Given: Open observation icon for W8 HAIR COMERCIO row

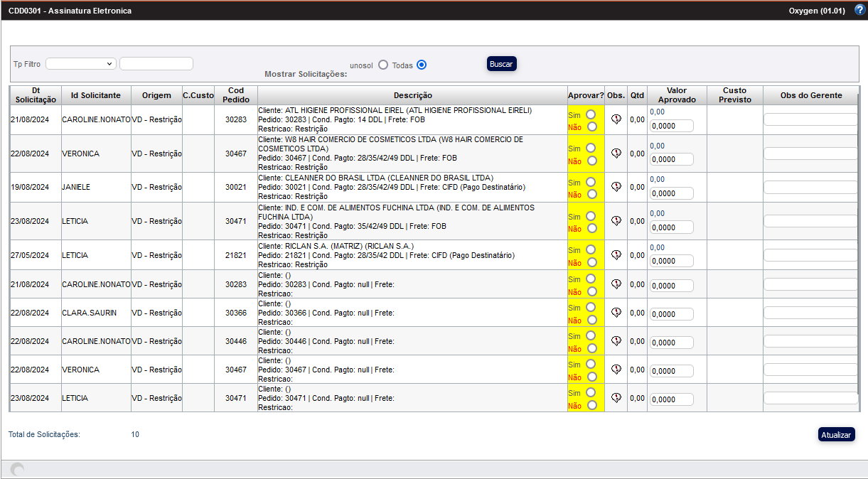Looking at the screenshot, I should 616,154.
